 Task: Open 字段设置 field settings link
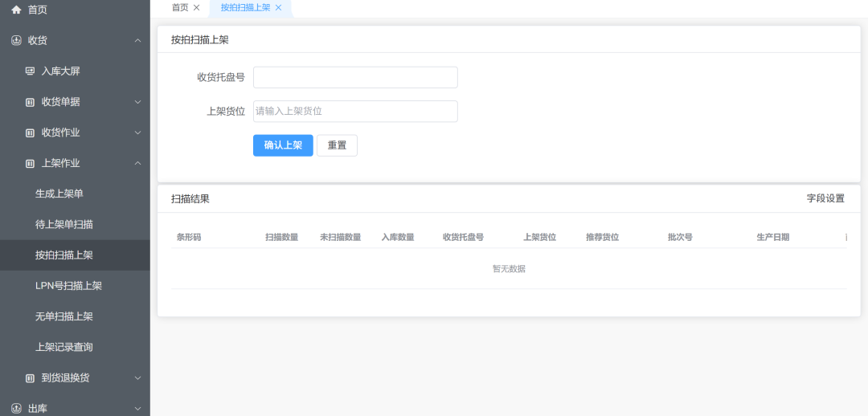point(825,198)
